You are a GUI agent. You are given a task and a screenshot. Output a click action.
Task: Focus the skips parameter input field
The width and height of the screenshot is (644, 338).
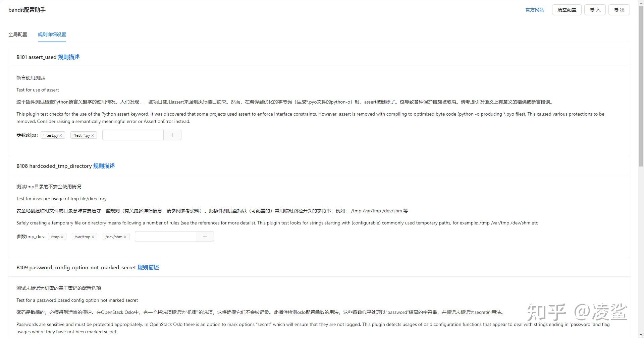coord(133,135)
